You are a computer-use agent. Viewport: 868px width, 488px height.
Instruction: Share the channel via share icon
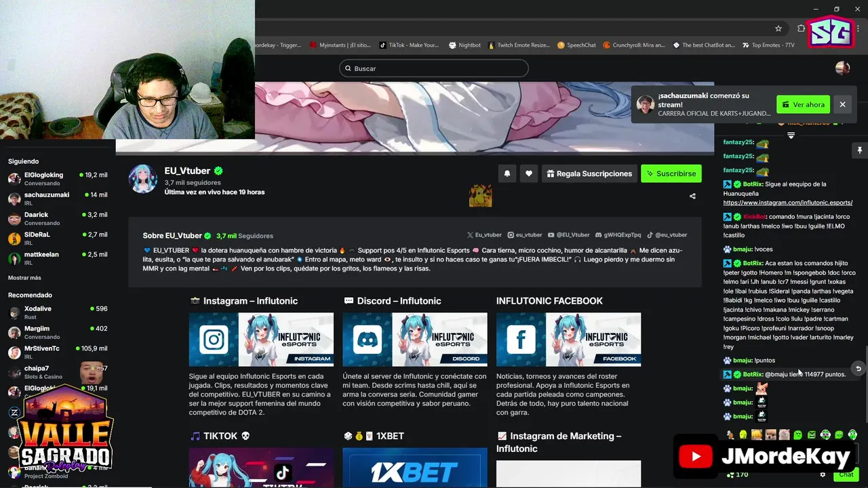click(x=692, y=197)
